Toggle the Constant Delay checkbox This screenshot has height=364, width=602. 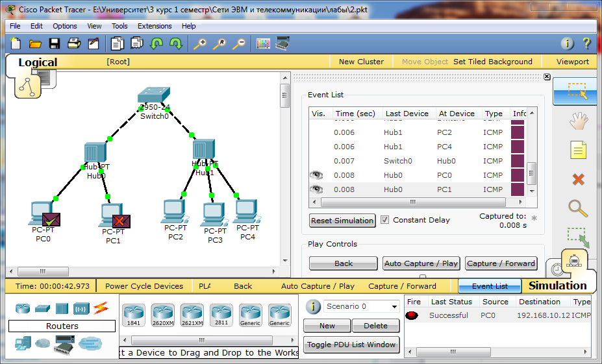coord(384,220)
